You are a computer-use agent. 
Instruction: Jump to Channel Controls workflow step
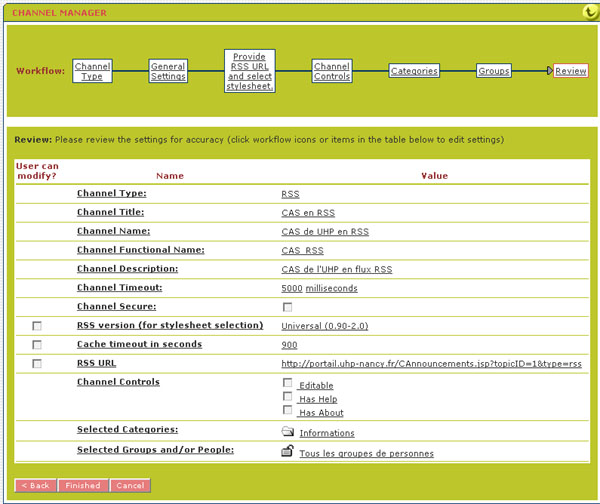click(x=331, y=71)
